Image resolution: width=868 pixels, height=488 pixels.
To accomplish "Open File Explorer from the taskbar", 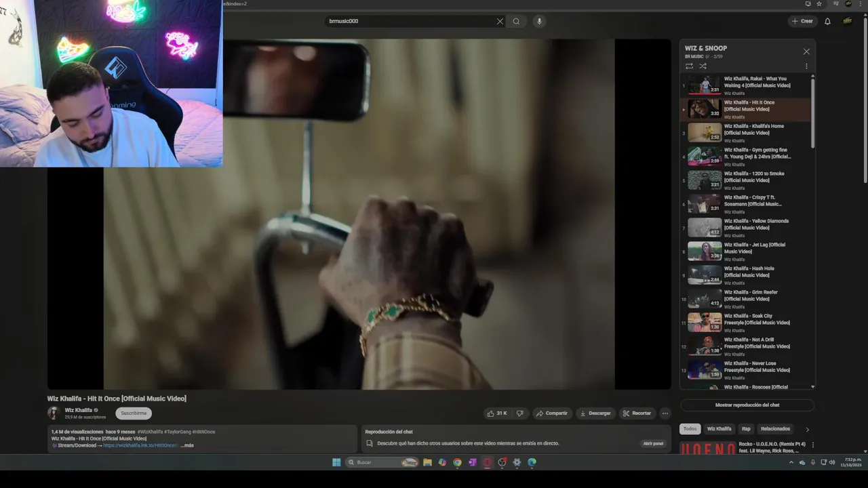I will (x=427, y=462).
